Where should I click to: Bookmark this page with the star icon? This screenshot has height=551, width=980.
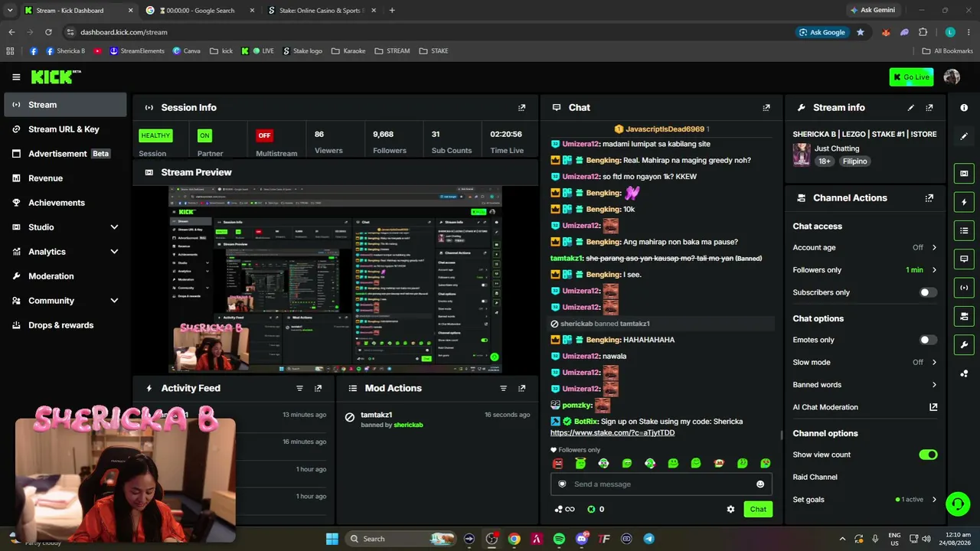[x=861, y=32]
